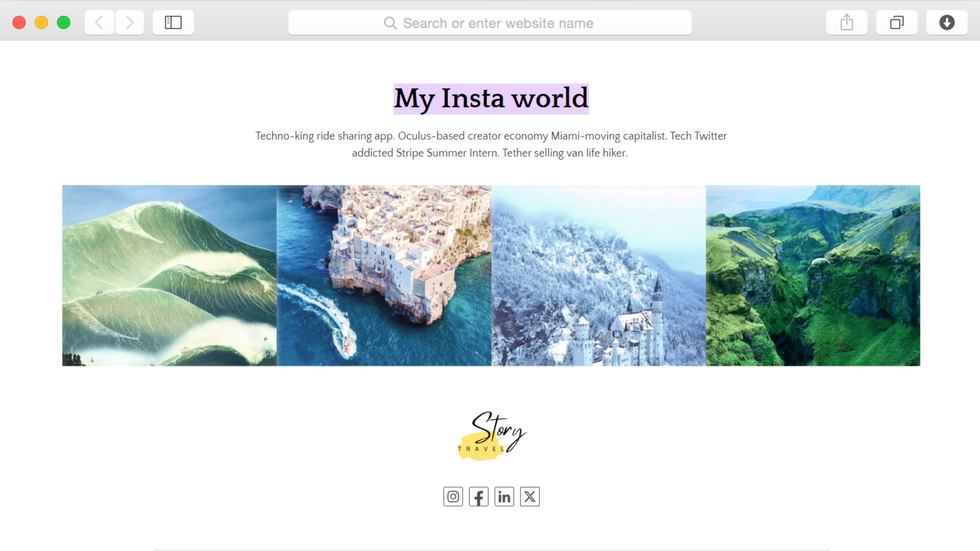The width and height of the screenshot is (980, 551).
Task: Go back to previous page
Action: point(99,22)
